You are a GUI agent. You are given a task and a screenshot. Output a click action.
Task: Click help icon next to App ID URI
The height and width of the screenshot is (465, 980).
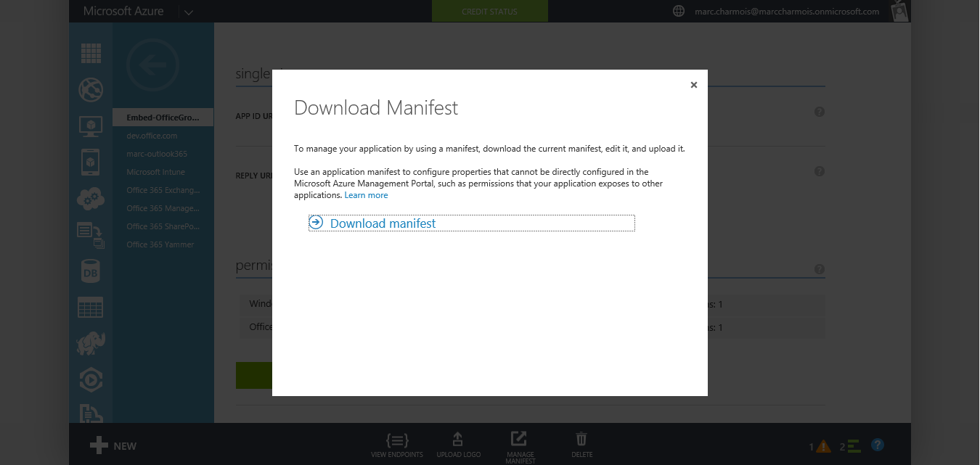820,112
